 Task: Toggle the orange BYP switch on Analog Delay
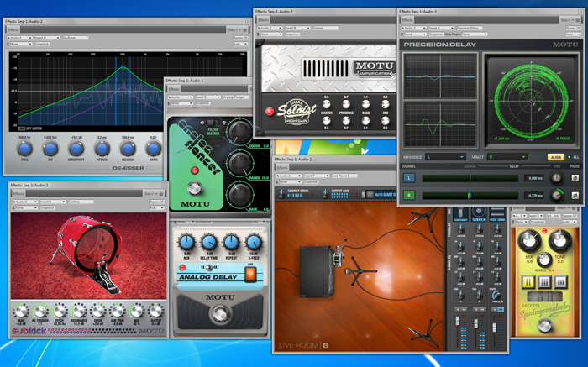pos(250,275)
